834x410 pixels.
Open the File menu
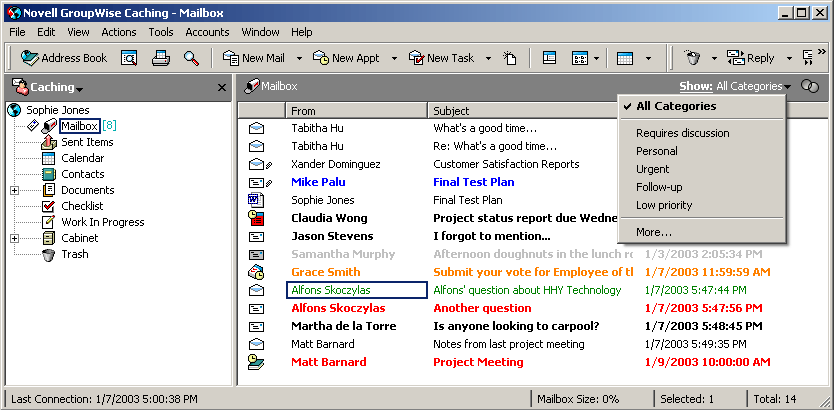coord(17,32)
